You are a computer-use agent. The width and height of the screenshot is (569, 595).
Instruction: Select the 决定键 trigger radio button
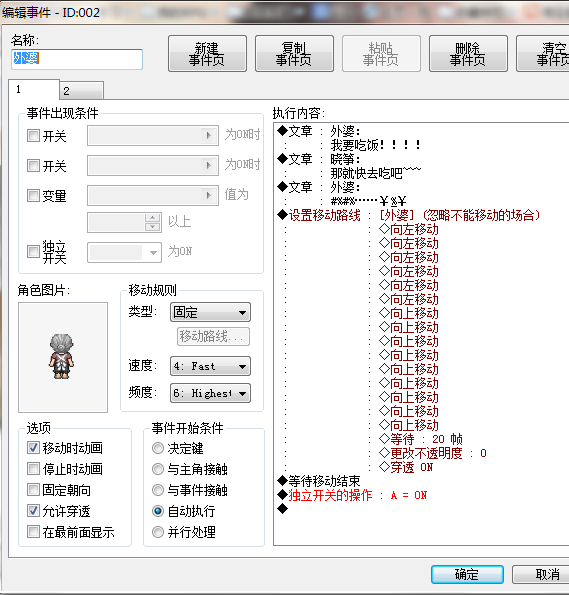[x=158, y=448]
